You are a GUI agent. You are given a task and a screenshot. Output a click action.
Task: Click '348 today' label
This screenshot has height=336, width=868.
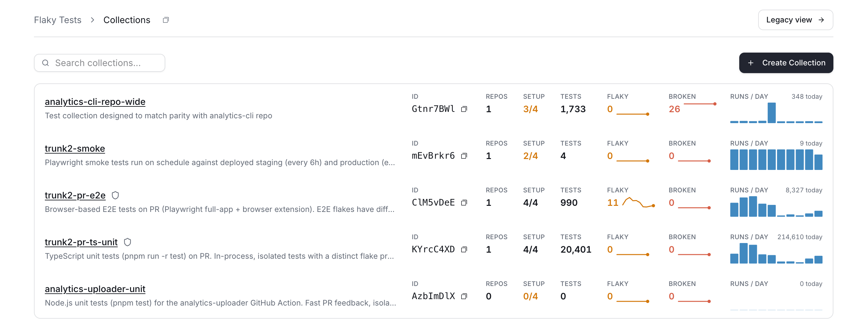[x=807, y=97]
